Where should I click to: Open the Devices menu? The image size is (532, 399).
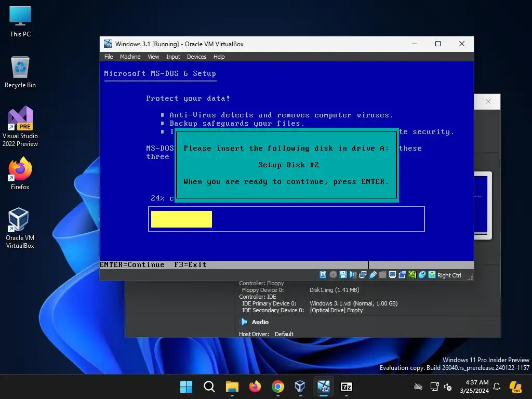pos(196,57)
